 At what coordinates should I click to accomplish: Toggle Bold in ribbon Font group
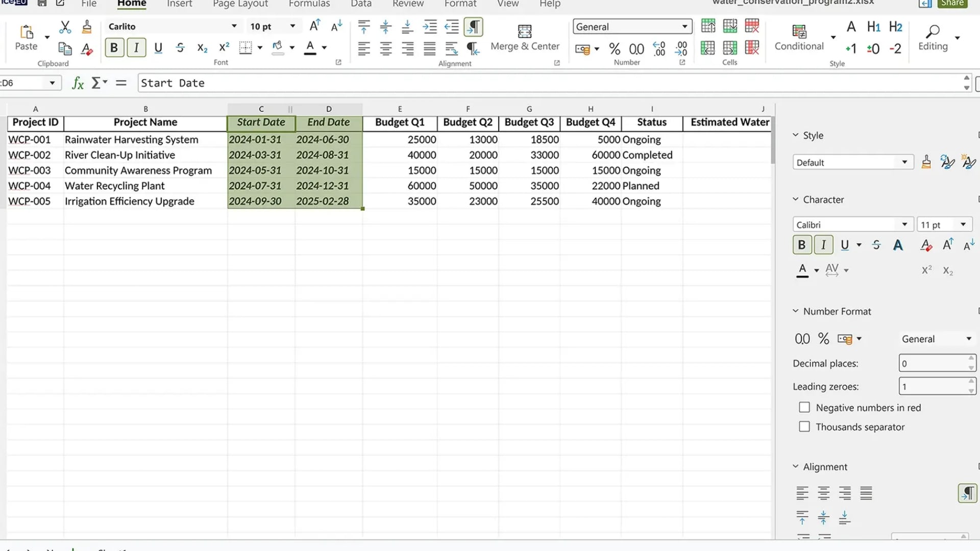[x=114, y=48]
